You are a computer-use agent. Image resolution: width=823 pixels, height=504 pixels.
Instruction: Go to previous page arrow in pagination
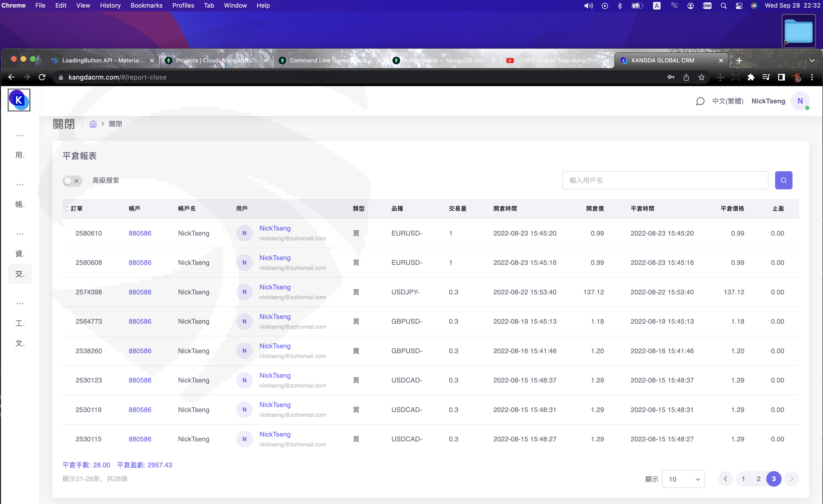click(725, 479)
